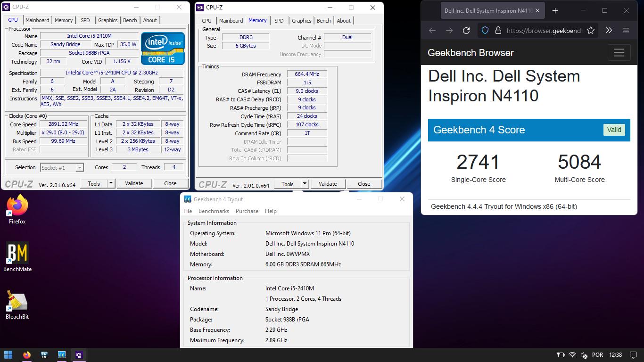Image resolution: width=644 pixels, height=362 pixels.
Task: Go back in Firefox
Action: [x=432, y=30]
